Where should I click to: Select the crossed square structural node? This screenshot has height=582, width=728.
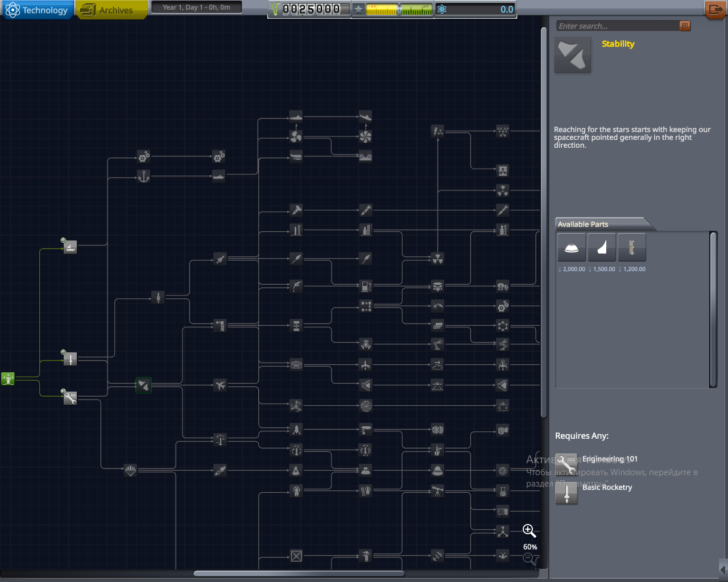296,556
